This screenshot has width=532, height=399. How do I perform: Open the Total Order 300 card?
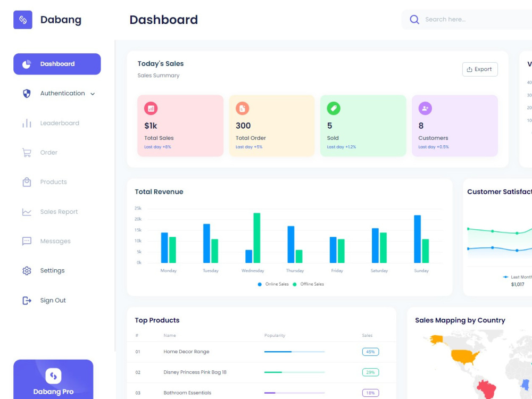[272, 126]
